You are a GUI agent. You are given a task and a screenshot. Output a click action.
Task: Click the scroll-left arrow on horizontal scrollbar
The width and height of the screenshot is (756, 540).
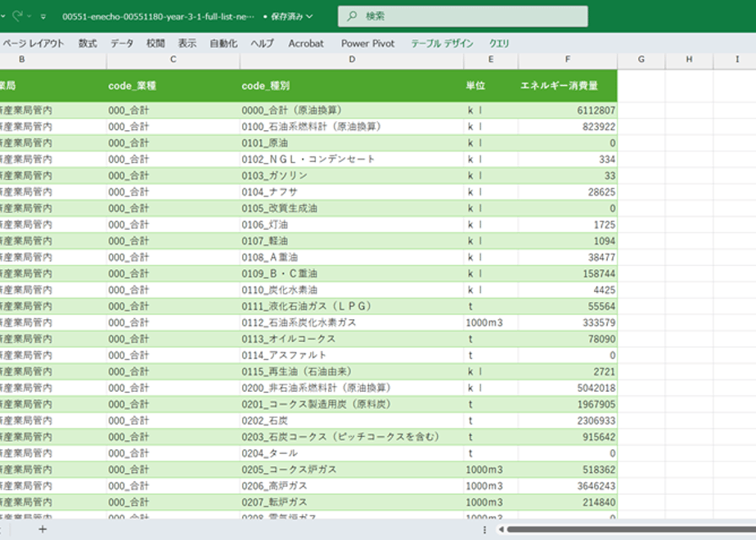pyautogui.click(x=502, y=529)
